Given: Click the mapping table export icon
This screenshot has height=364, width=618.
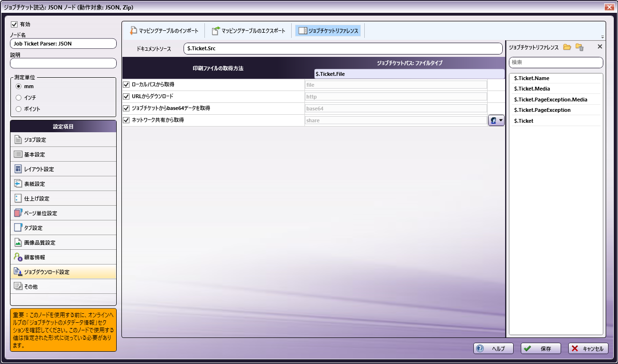Looking at the screenshot, I should point(216,31).
